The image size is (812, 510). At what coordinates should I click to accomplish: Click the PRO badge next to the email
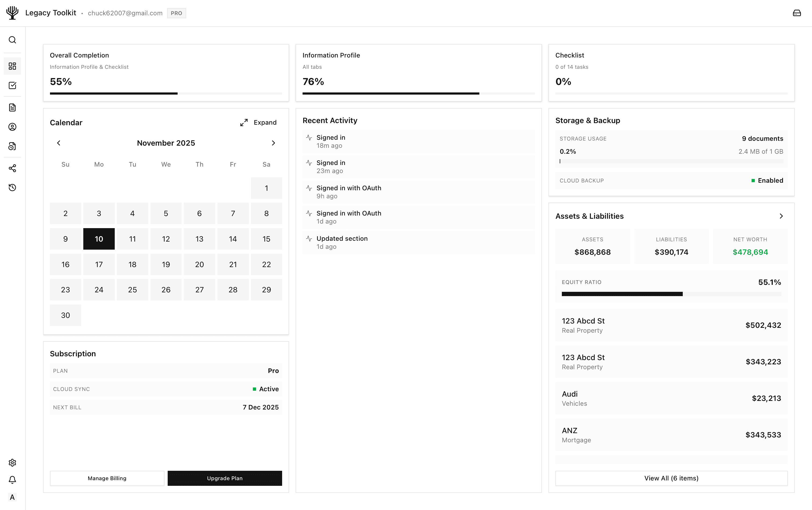pos(177,13)
